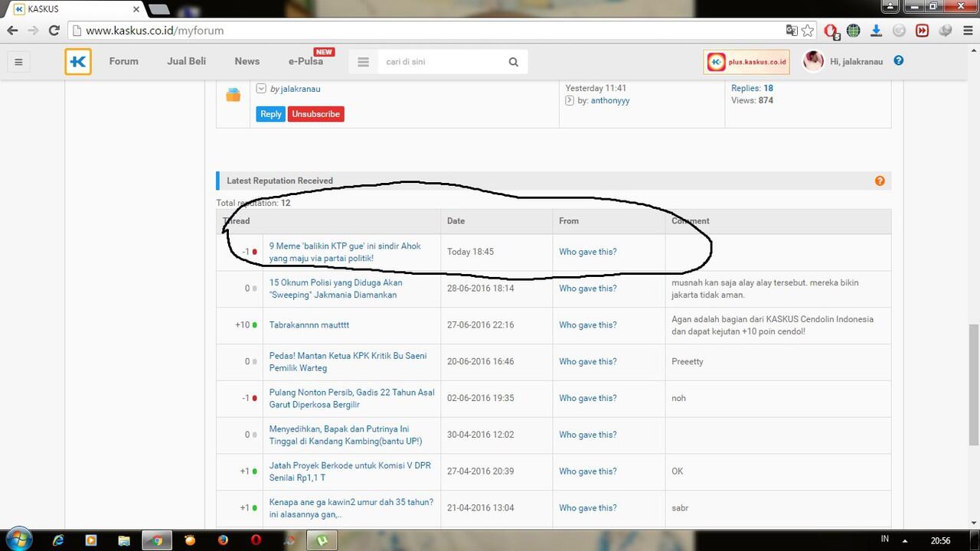Click the IN language indicator in tray
980x551 pixels.
pos(884,540)
